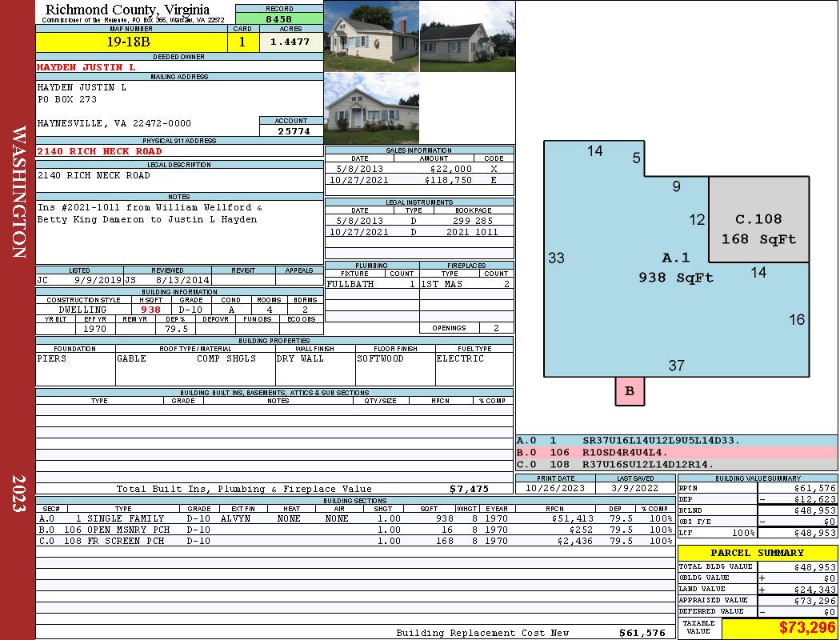
Task: Click the record number 8458
Action: pyautogui.click(x=279, y=18)
